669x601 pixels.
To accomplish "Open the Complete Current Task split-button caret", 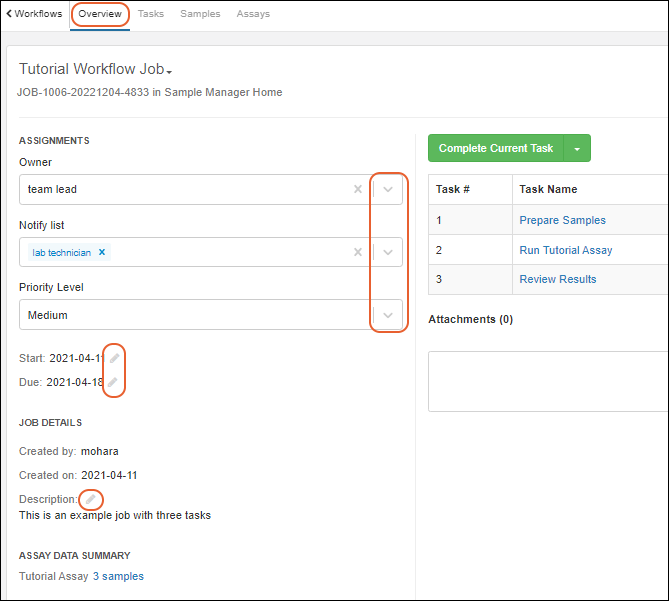I will coord(577,148).
